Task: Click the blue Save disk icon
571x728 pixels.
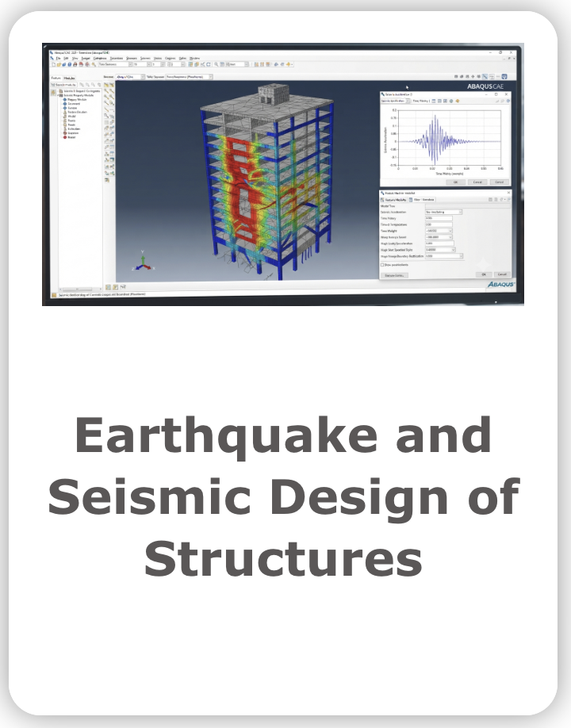Action: pyautogui.click(x=70, y=64)
